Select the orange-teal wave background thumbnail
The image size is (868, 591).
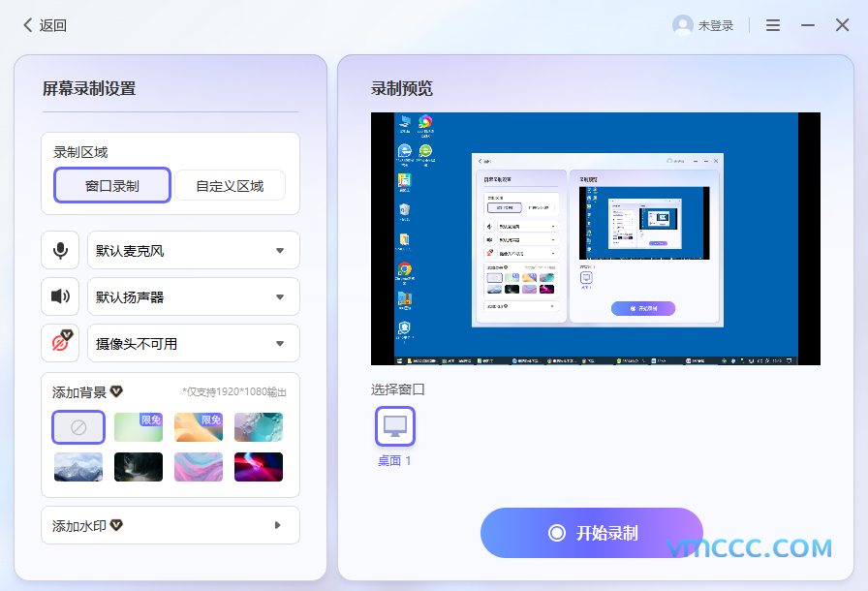click(x=199, y=427)
